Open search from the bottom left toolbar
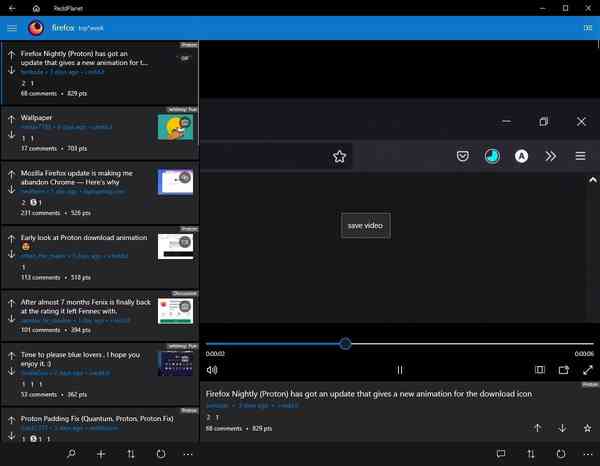The width and height of the screenshot is (600, 466). click(x=71, y=454)
